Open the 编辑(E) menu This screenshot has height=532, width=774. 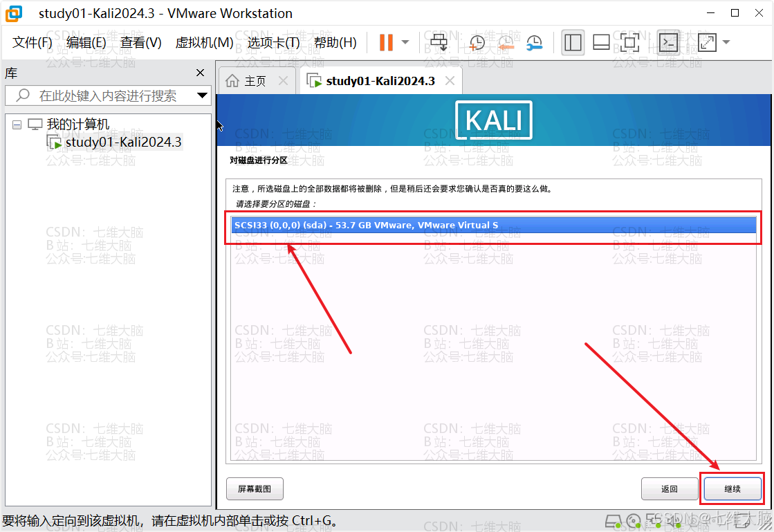[x=86, y=42]
